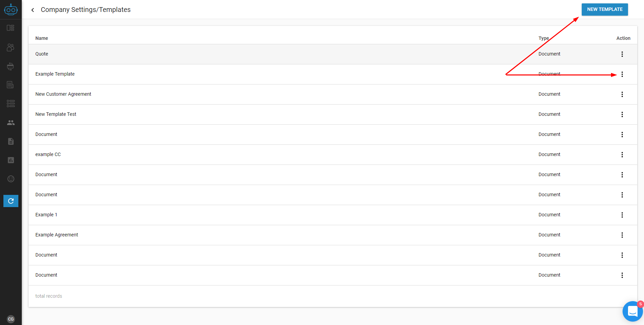
Task: Click the blue refresh icon in sidebar
Action: click(11, 201)
